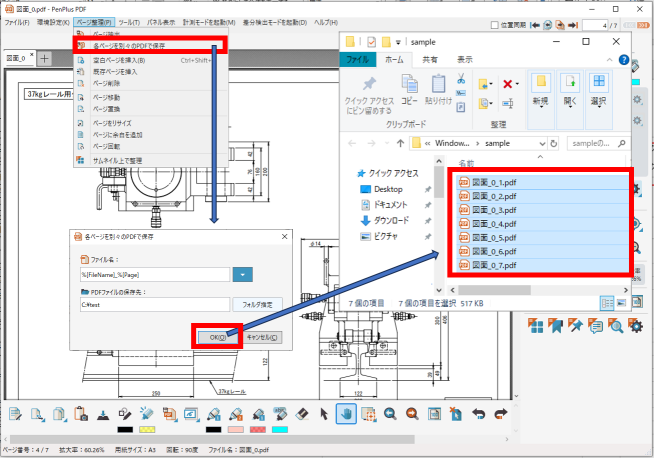Click the red delete X in Explorer ribbon
Image resolution: width=654 pixels, height=458 pixels.
(510, 85)
